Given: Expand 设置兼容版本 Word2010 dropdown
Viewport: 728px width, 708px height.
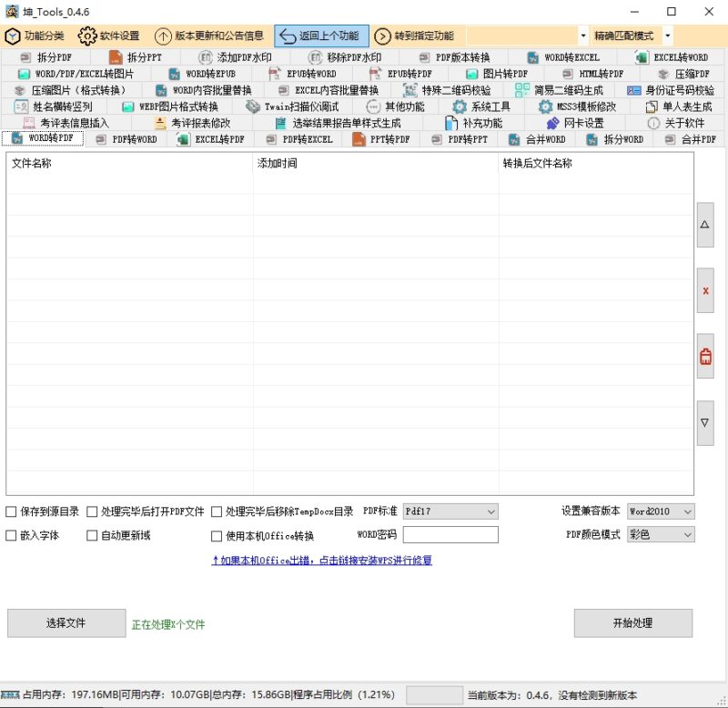Looking at the screenshot, I should (x=661, y=511).
